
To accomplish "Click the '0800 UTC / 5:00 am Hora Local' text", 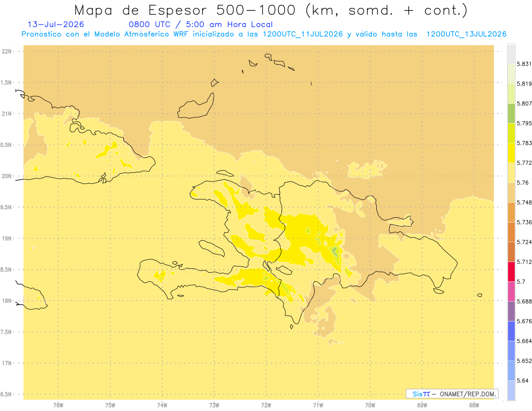I will click(201, 24).
